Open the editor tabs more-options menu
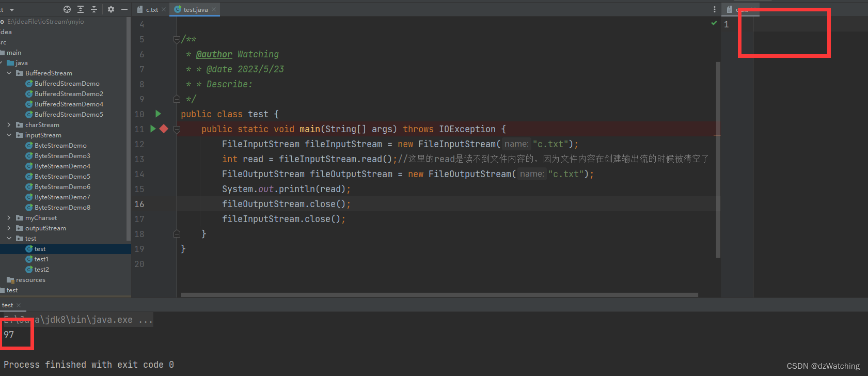868x376 pixels. coord(715,9)
